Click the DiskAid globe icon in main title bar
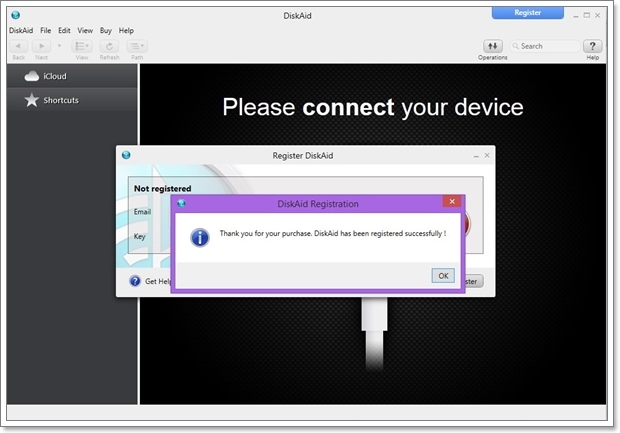 click(x=16, y=15)
